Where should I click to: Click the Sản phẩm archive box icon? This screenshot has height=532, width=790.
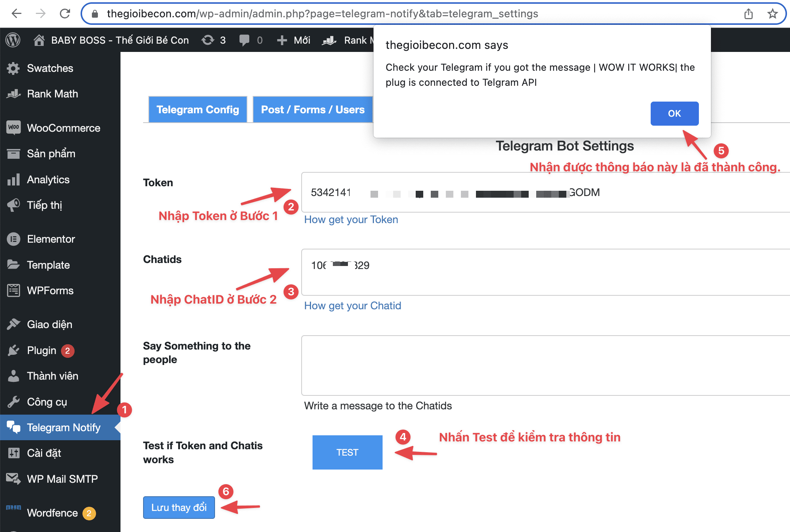(13, 154)
